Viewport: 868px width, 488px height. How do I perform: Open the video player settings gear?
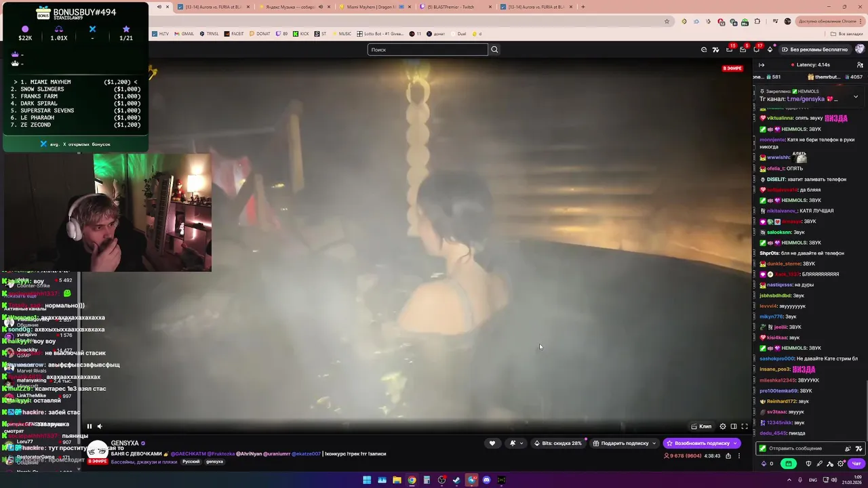click(723, 426)
